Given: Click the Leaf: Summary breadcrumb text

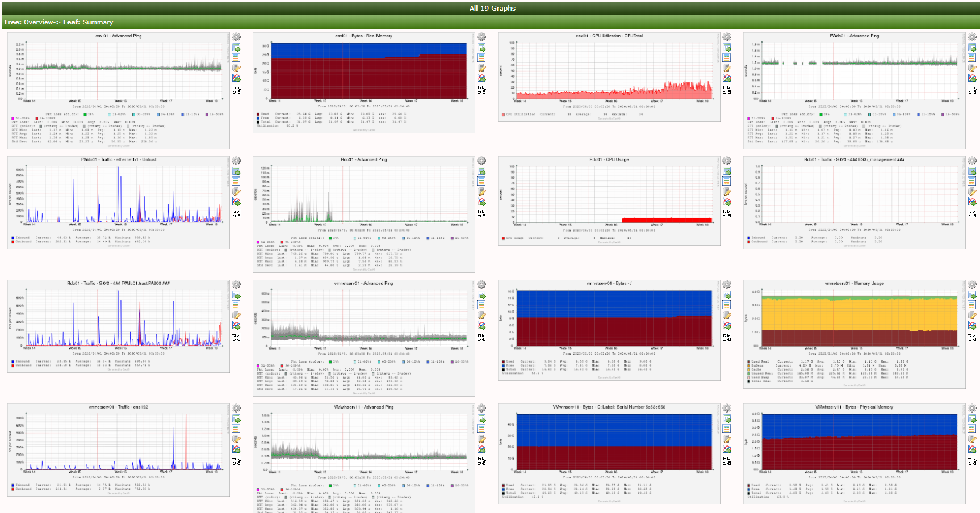Looking at the screenshot, I should tap(88, 22).
